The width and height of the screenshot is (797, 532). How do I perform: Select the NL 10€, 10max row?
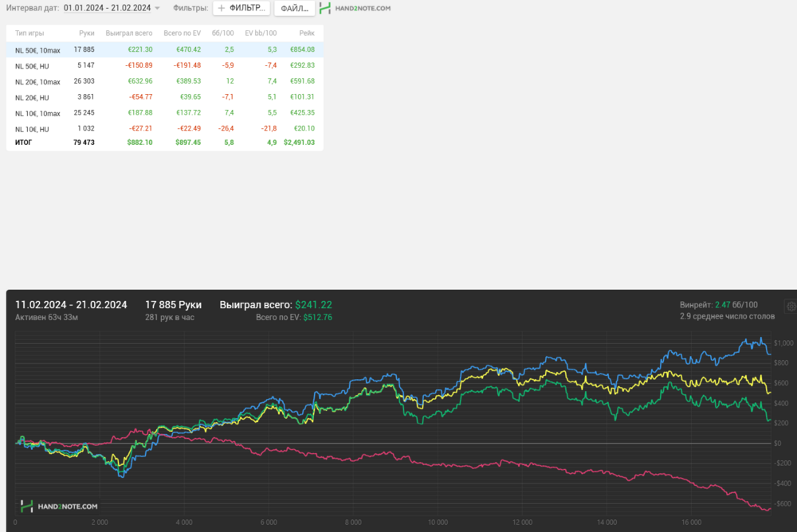pyautogui.click(x=165, y=113)
